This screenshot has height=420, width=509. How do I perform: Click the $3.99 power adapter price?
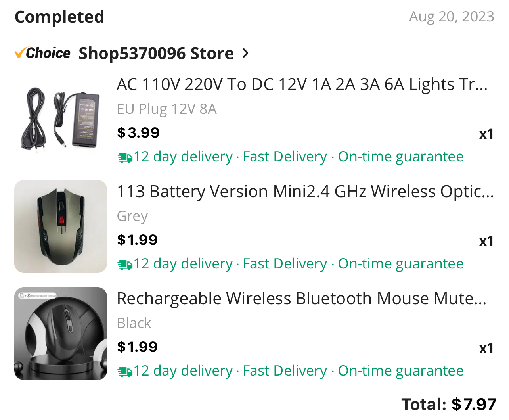[138, 133]
